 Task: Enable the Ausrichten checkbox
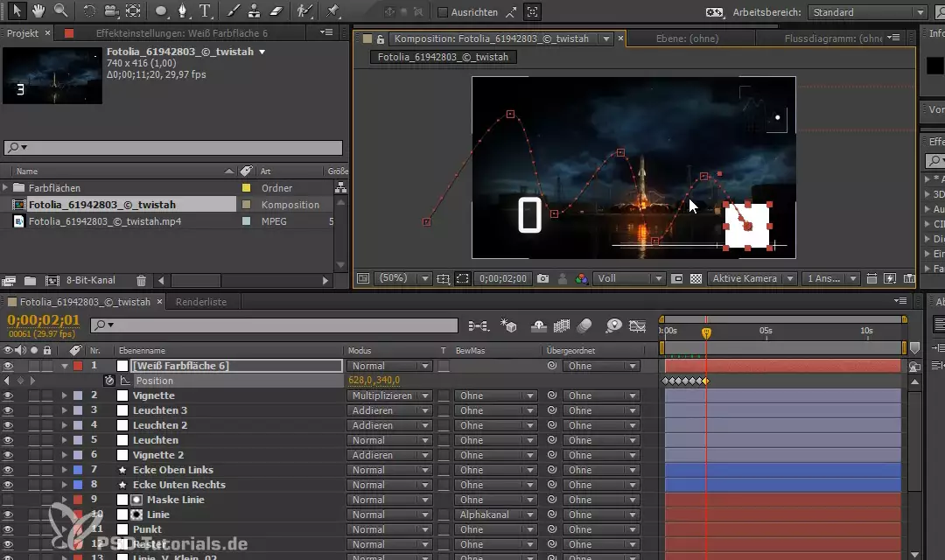coord(443,12)
